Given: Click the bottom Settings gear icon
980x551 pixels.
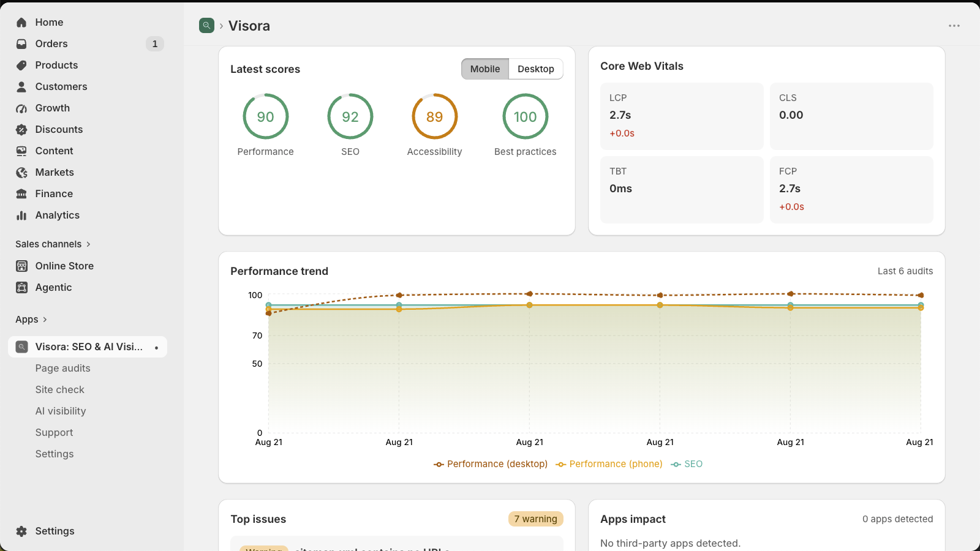Looking at the screenshot, I should pyautogui.click(x=21, y=531).
